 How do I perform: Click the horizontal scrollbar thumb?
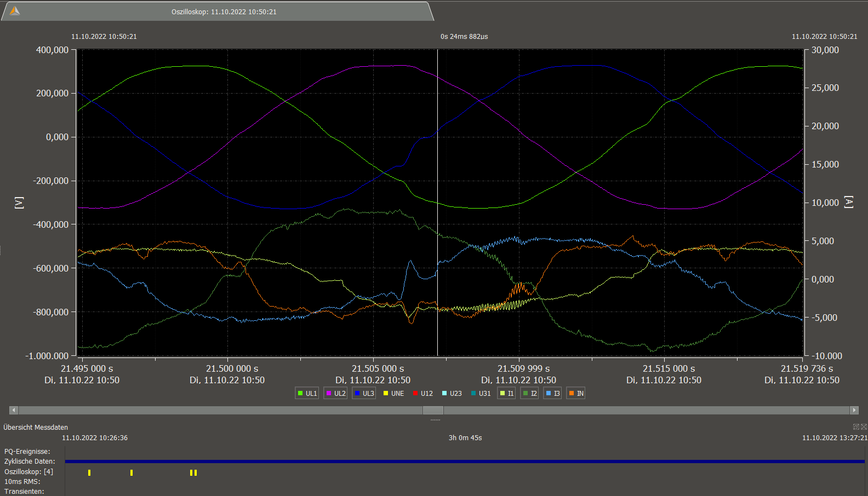pos(433,410)
